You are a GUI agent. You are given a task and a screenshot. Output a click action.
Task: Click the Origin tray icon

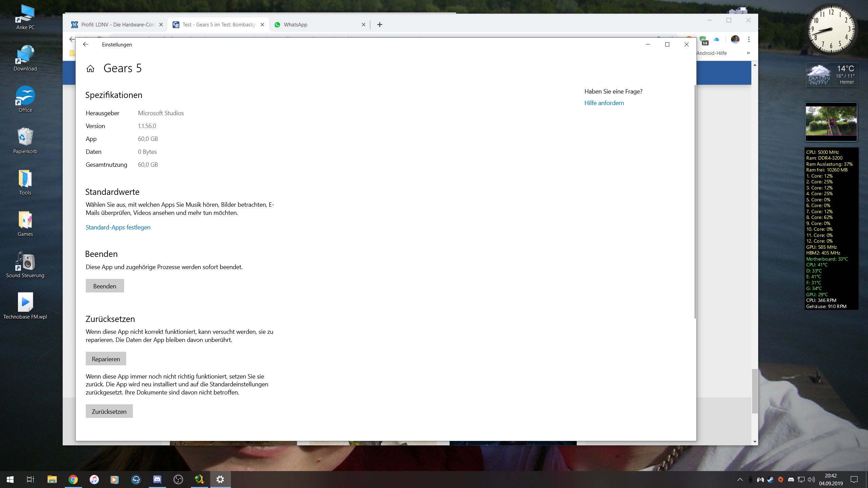(x=781, y=480)
